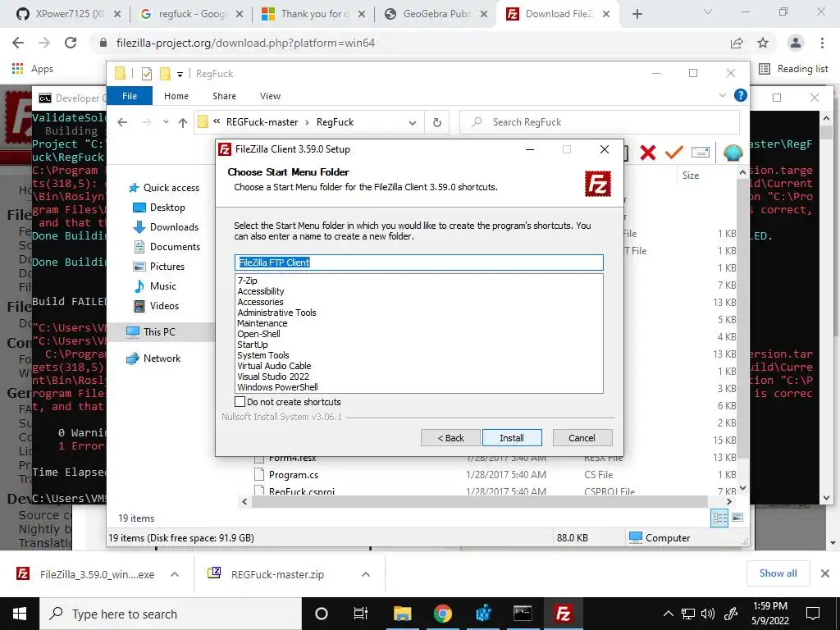Expand the Explorer ribbon chevron
The height and width of the screenshot is (630, 840).
point(722,95)
